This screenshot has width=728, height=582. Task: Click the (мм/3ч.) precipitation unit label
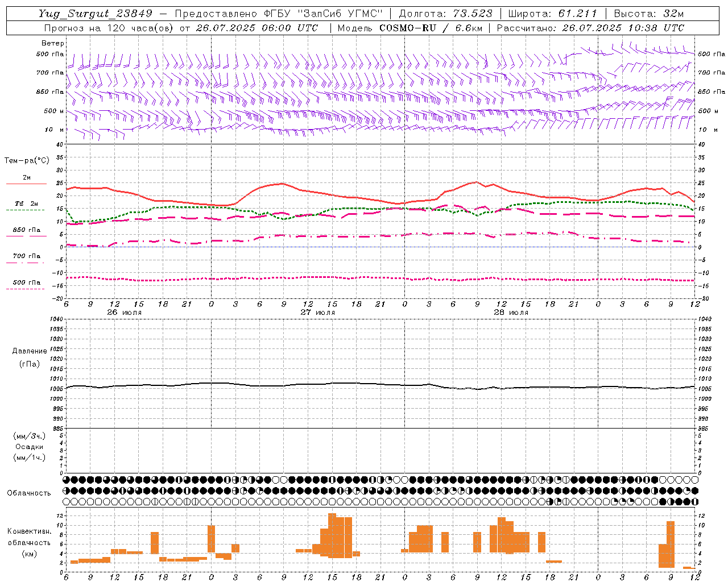click(30, 436)
